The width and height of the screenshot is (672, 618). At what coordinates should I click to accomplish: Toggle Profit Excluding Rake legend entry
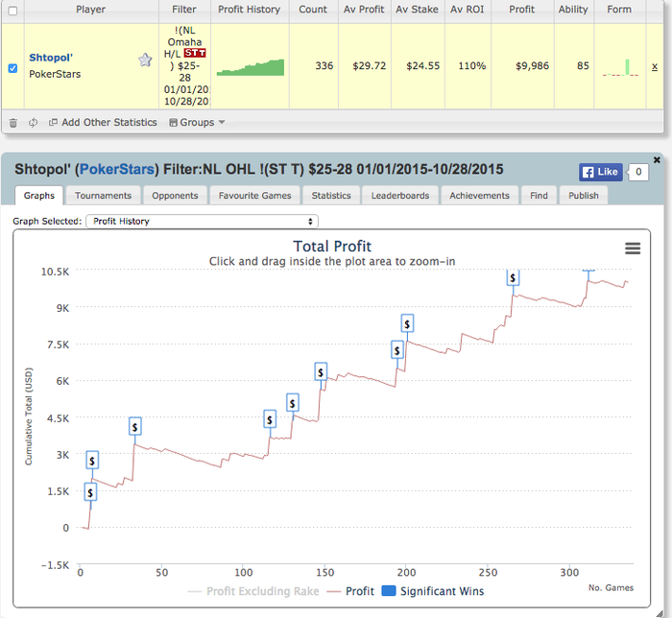point(253,591)
